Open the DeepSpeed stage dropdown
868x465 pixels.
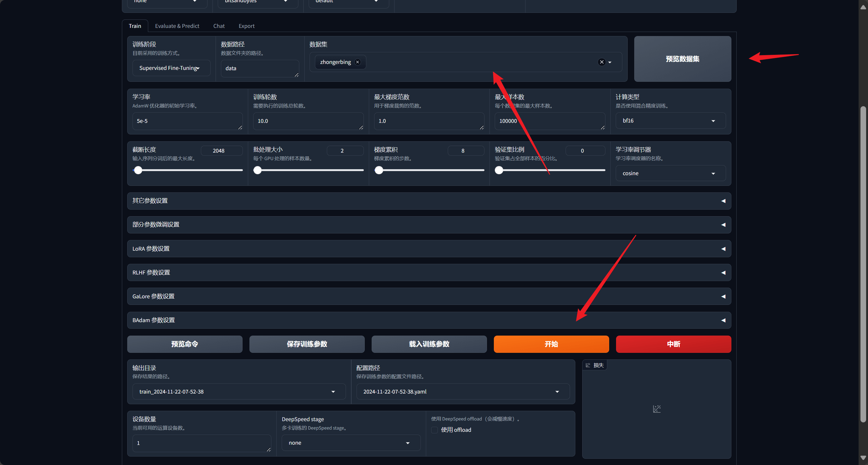tap(350, 443)
